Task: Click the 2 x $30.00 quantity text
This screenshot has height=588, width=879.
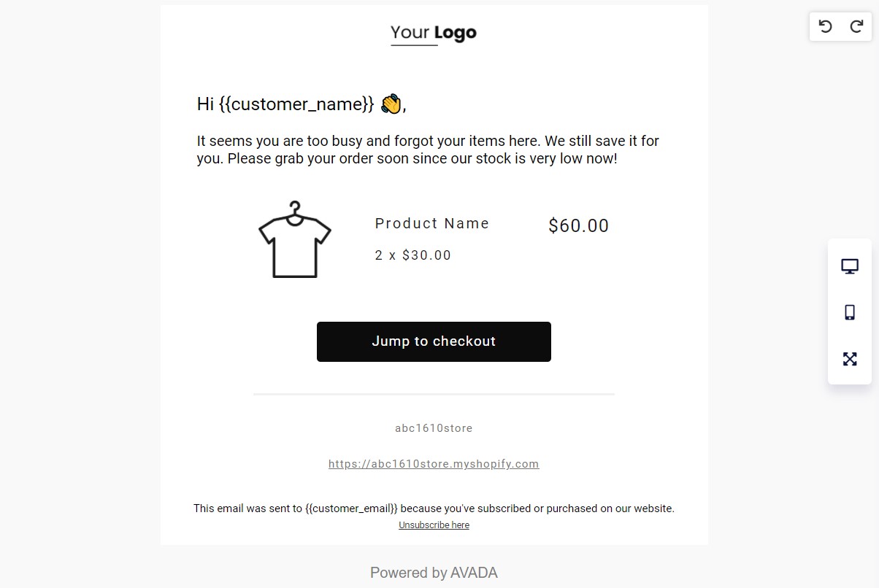Action: (x=413, y=255)
